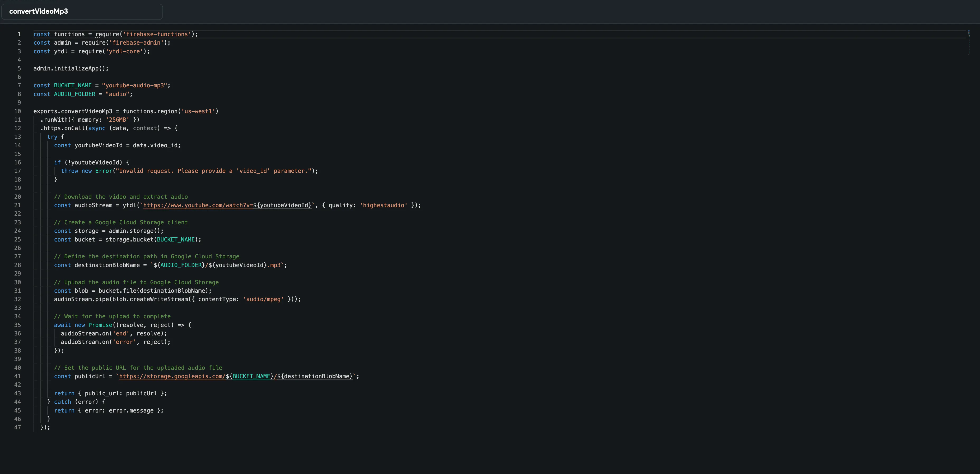Click comment 'Set the public URL for the uploaded audio file'
Viewport: 980px width, 474px height.
138,368
